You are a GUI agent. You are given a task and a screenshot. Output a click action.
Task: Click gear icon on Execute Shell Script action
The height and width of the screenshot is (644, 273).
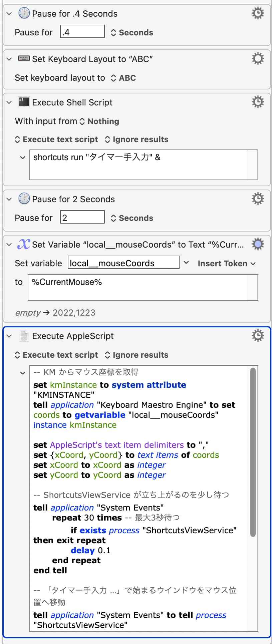pos(258,102)
